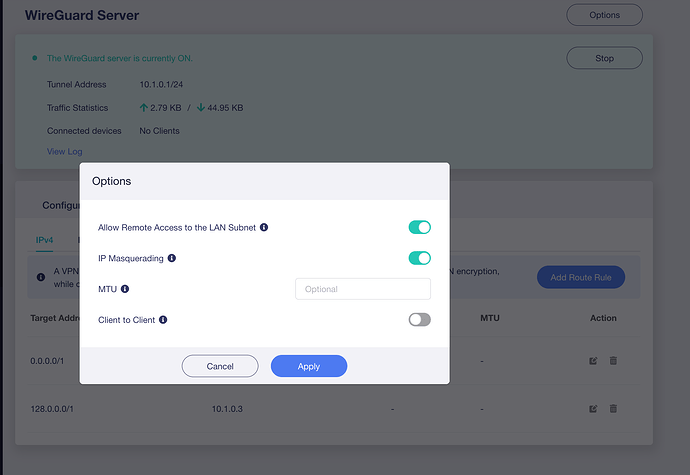Screen dimensions: 690x475
Task: Edit the 0.0.0.0/1 route rule
Action: click(x=594, y=360)
